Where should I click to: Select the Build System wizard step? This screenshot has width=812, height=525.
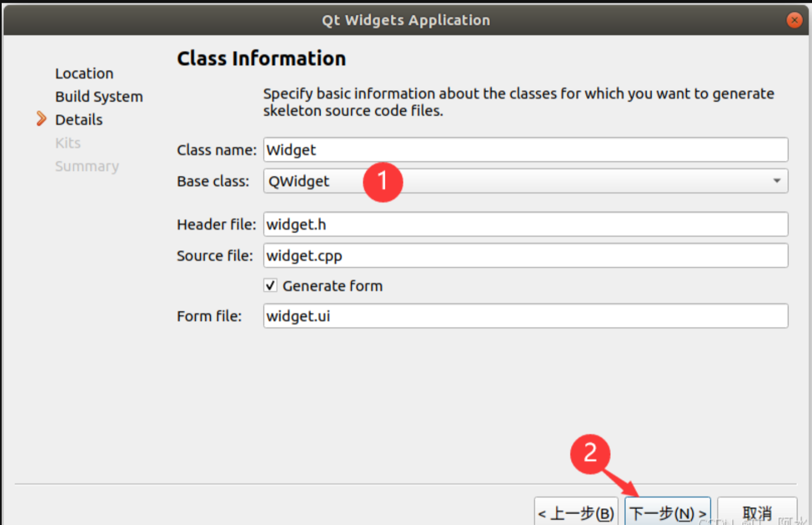point(99,97)
